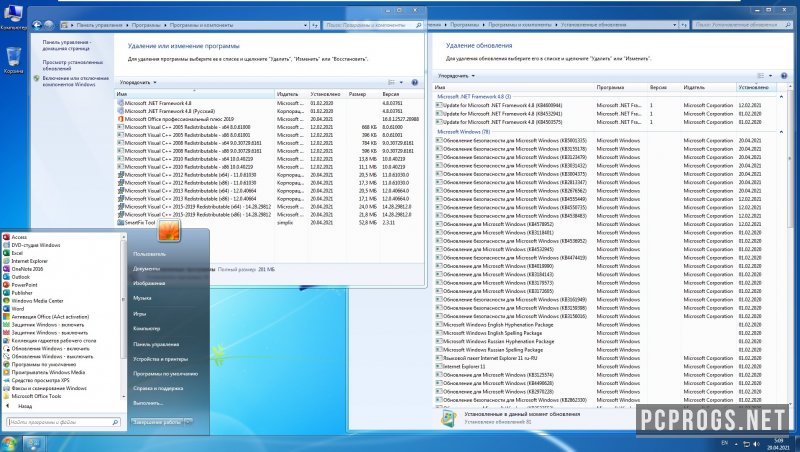800x452 pixels.
Task: Select Microsoft Office профессиональный плюс 2019 row
Action: [269, 119]
